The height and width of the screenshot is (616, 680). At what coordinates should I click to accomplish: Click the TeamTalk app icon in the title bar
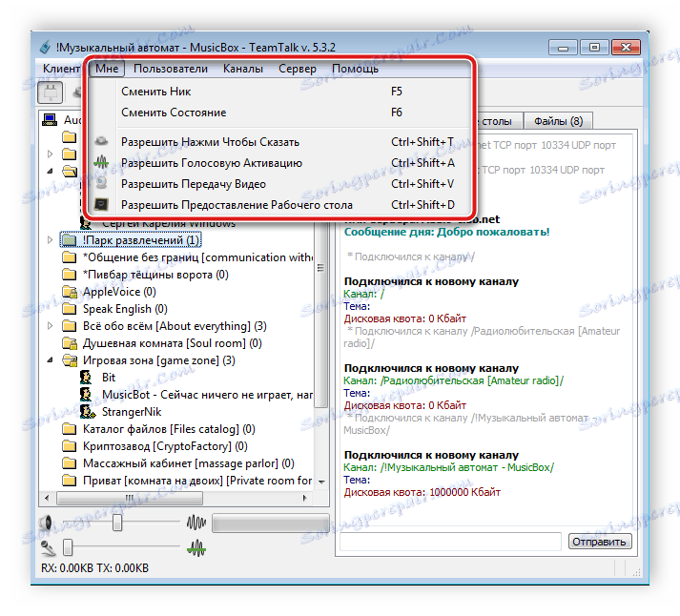(45, 47)
